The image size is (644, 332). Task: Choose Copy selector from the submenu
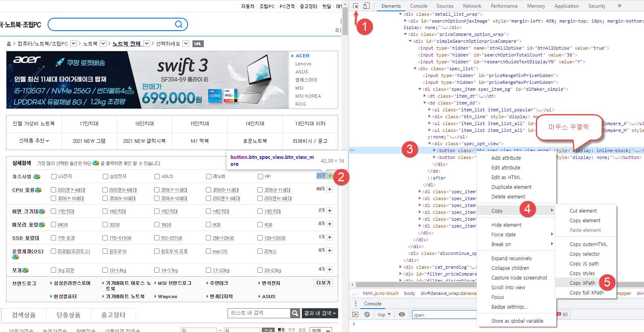(x=585, y=254)
